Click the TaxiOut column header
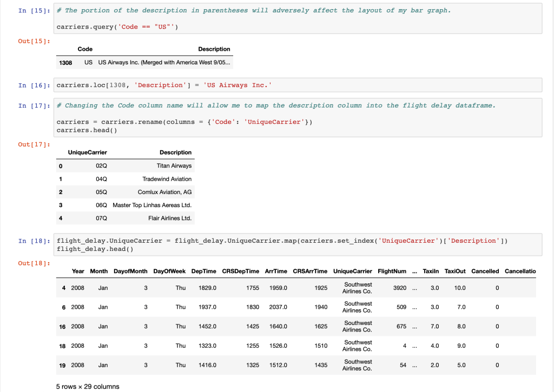Image resolution: width=554 pixels, height=392 pixels. (455, 271)
